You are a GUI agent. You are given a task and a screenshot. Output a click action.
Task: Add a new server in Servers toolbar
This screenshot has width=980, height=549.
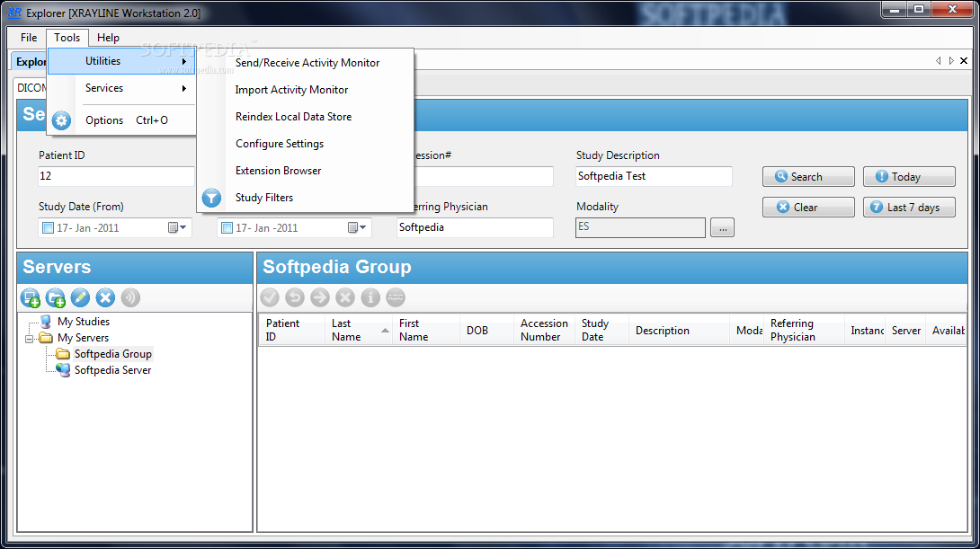30,298
